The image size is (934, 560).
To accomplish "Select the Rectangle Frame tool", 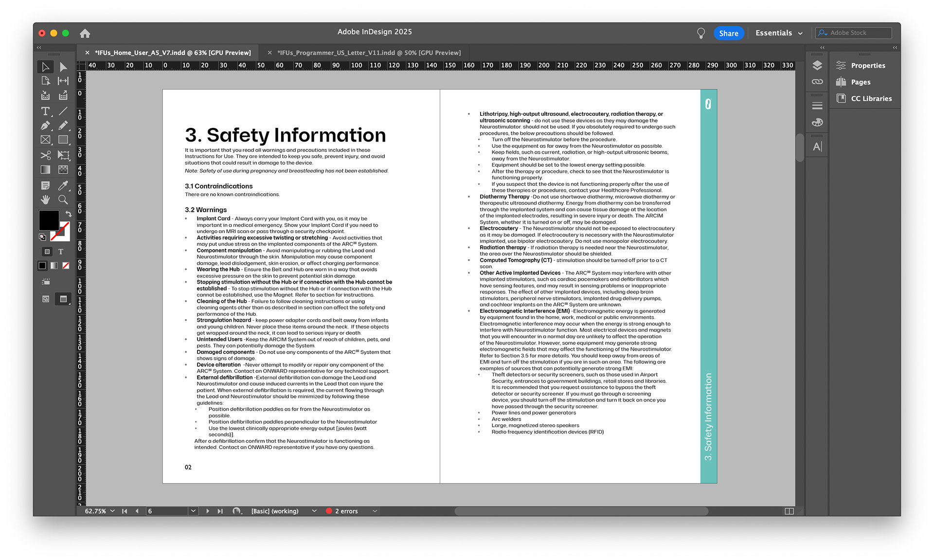I will (x=45, y=140).
